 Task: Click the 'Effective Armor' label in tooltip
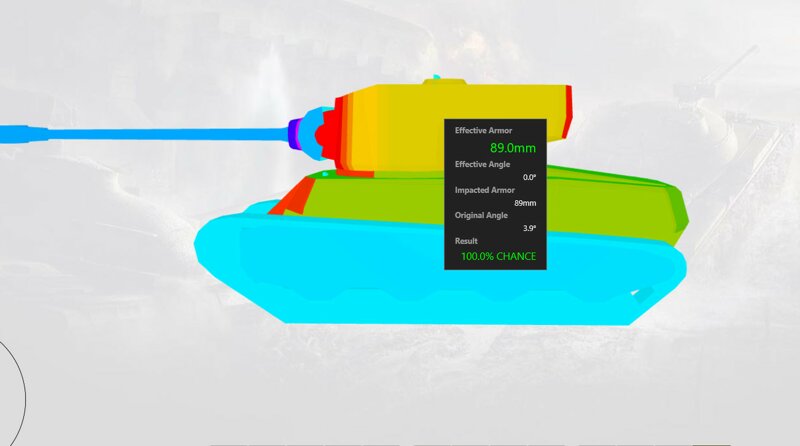(x=483, y=131)
